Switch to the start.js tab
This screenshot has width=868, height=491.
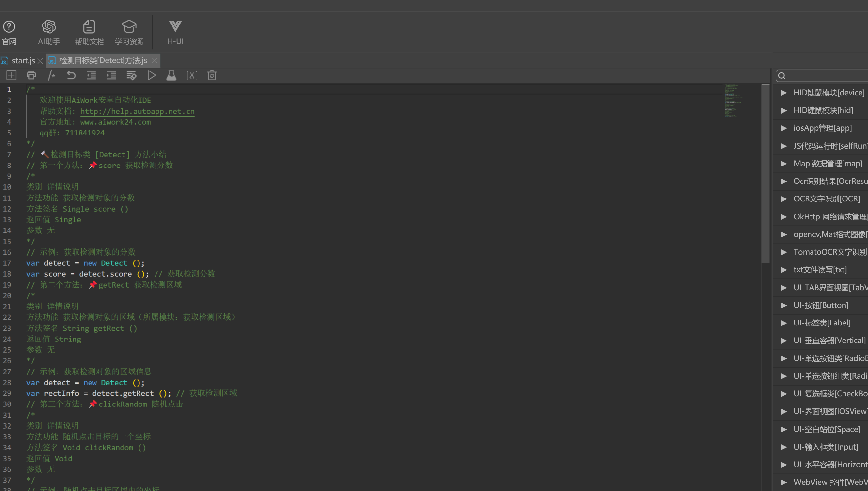23,61
